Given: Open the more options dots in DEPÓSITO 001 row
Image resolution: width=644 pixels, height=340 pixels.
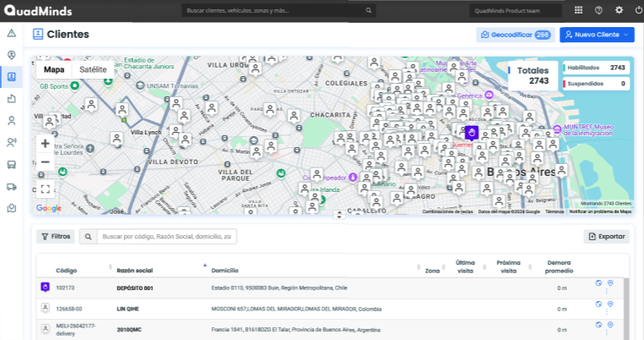Looking at the screenshot, I should tap(606, 291).
